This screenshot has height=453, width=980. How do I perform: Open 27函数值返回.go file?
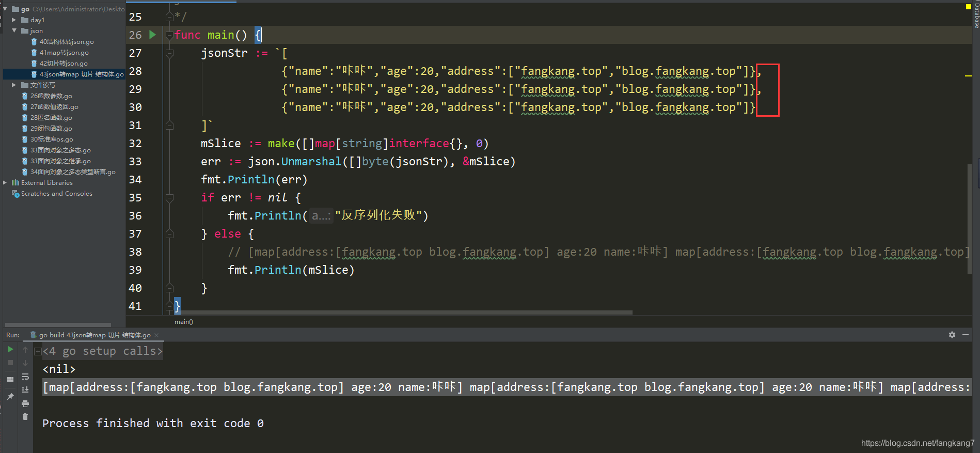click(x=54, y=106)
